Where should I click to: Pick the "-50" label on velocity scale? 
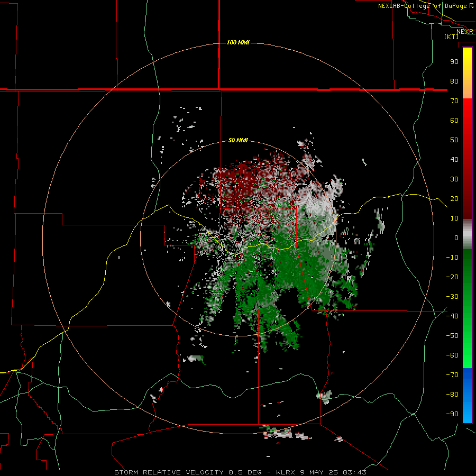[x=452, y=336]
